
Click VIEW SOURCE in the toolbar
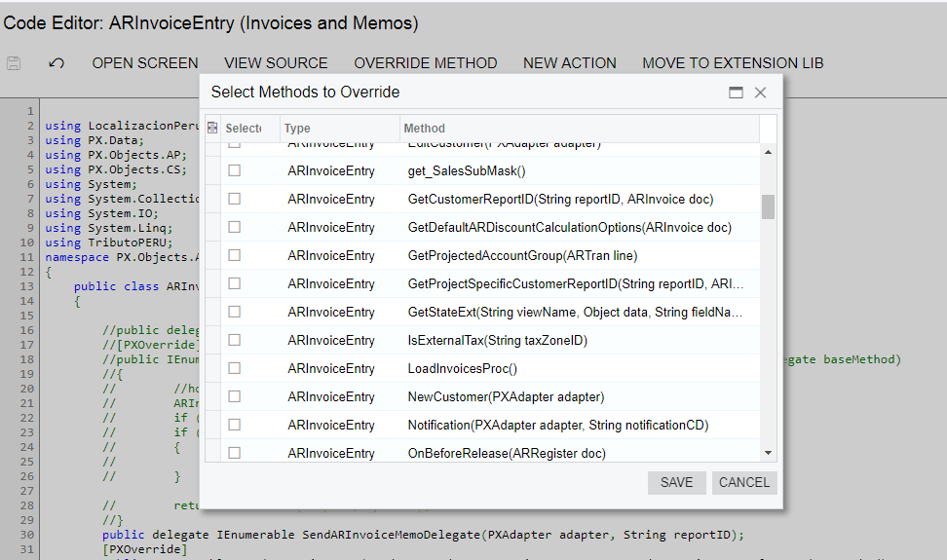[x=276, y=63]
